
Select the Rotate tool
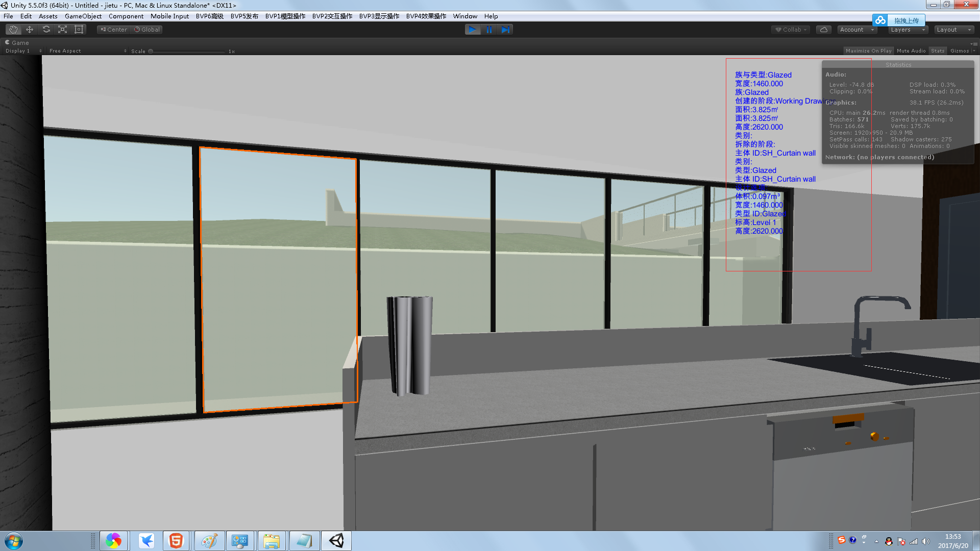coord(46,30)
